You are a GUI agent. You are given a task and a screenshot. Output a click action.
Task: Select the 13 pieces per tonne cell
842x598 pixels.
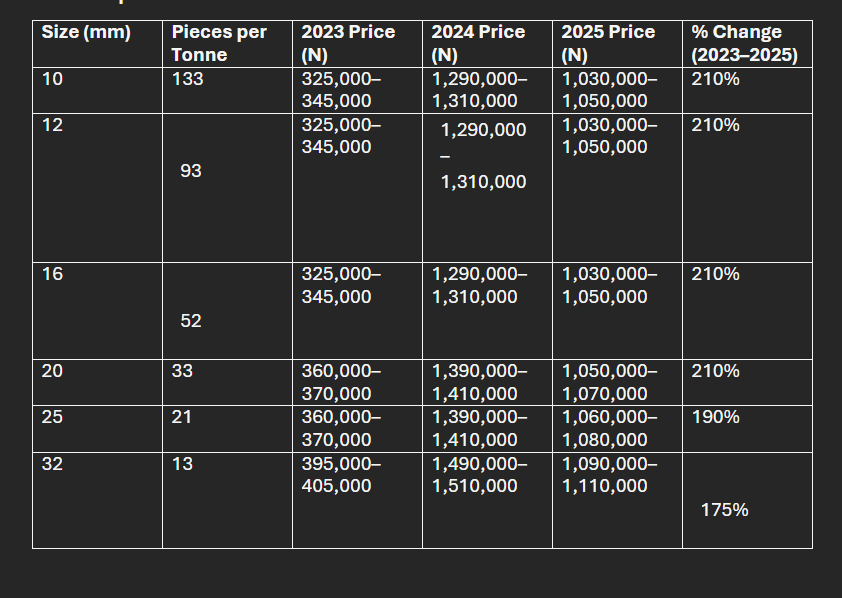(182, 464)
